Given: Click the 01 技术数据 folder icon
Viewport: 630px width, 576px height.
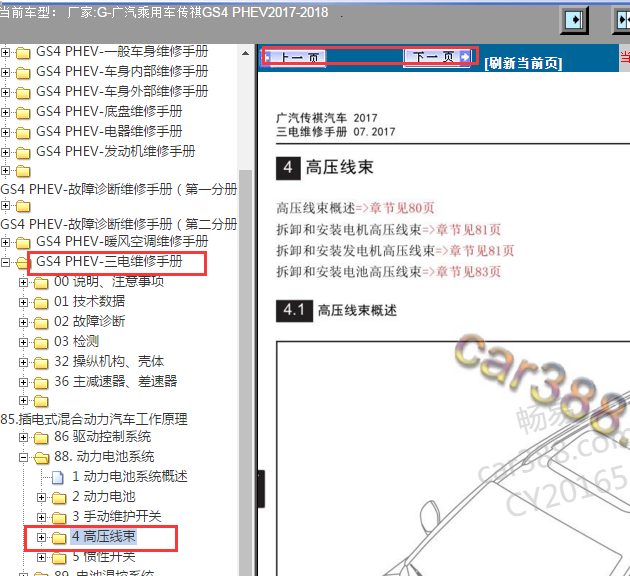Looking at the screenshot, I should tap(41, 302).
